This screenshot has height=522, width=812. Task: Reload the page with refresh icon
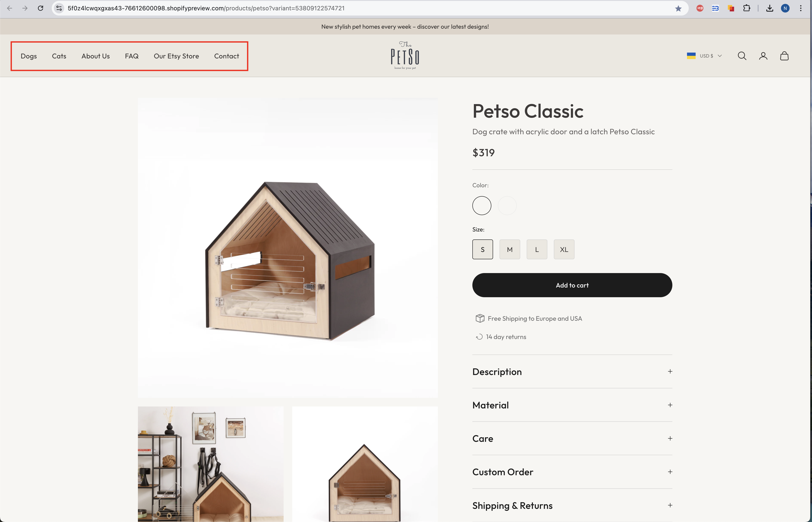click(x=40, y=8)
